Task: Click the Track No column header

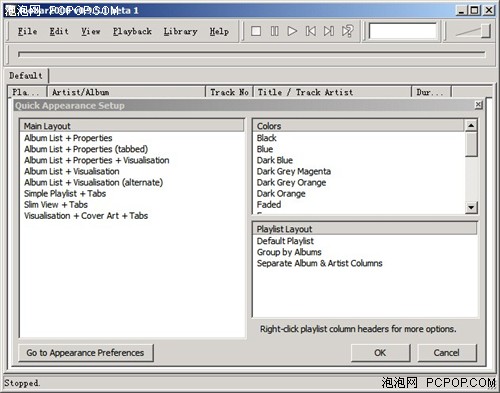Action: tap(229, 92)
